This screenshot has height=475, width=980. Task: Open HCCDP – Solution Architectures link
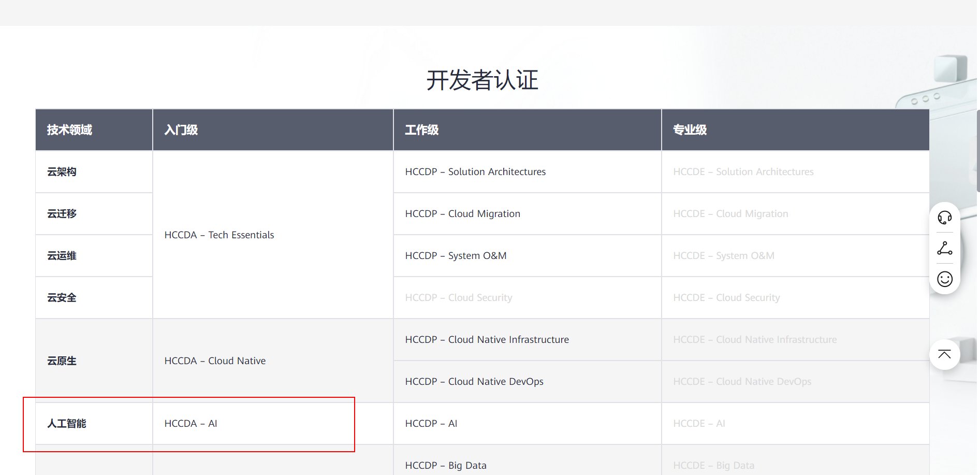475,172
